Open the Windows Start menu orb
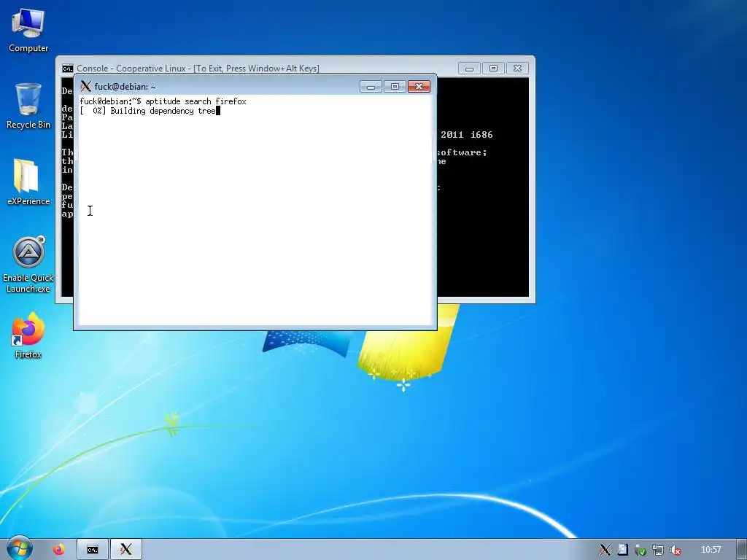 [x=19, y=548]
